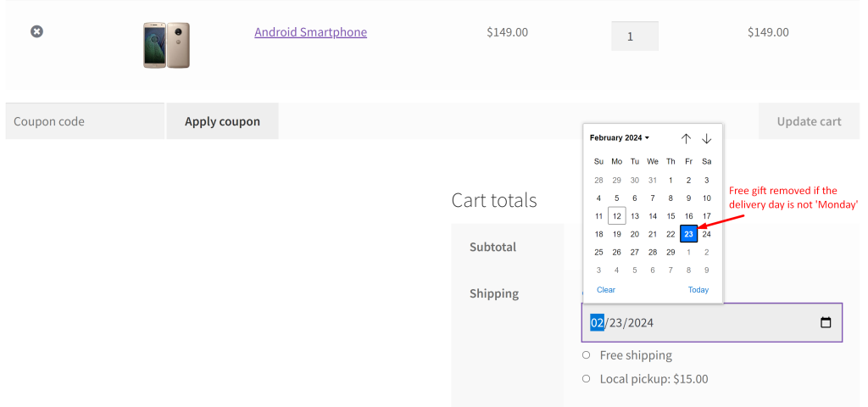Click the quantity field showing 1

point(634,36)
